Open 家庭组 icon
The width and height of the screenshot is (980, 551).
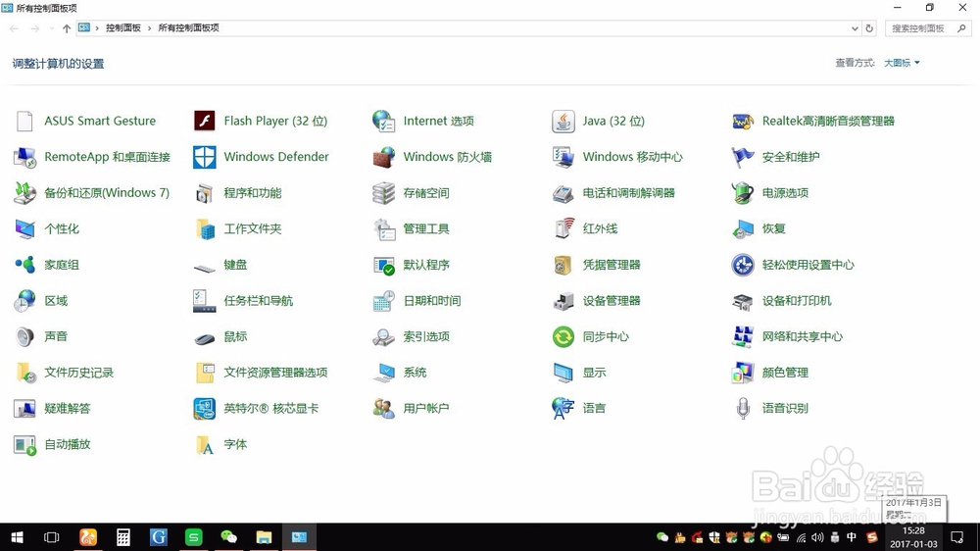coord(25,265)
